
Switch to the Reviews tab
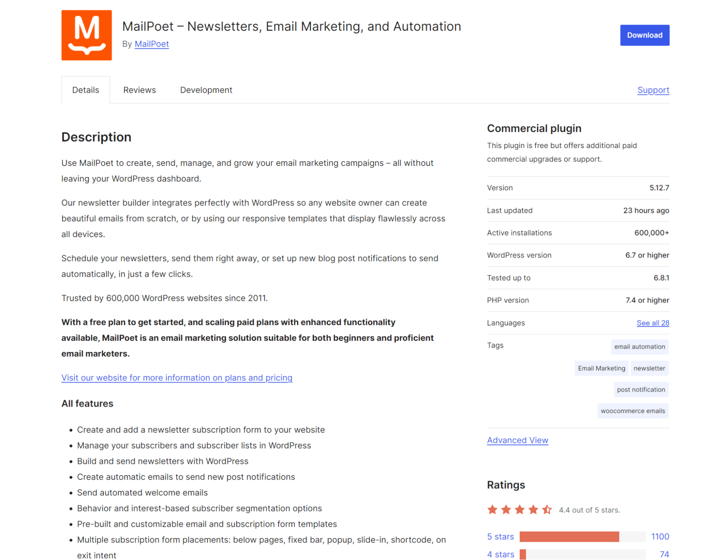point(139,90)
